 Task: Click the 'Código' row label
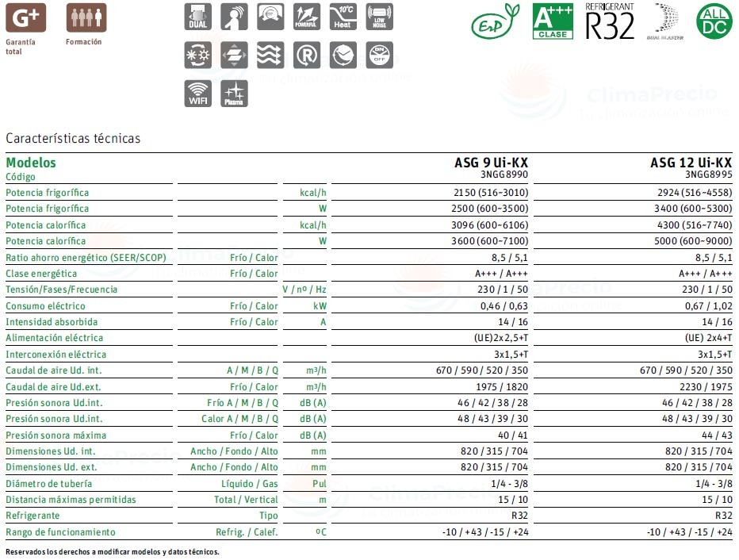(21, 177)
